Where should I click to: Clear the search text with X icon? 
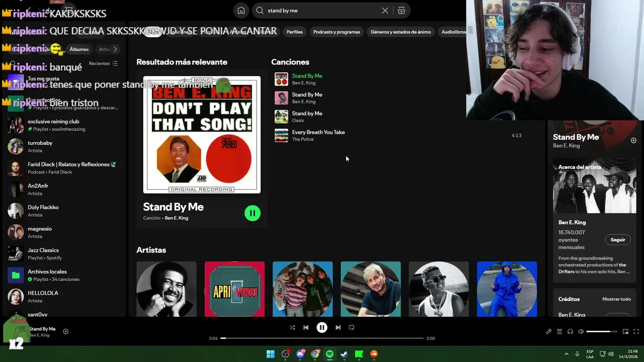(385, 11)
